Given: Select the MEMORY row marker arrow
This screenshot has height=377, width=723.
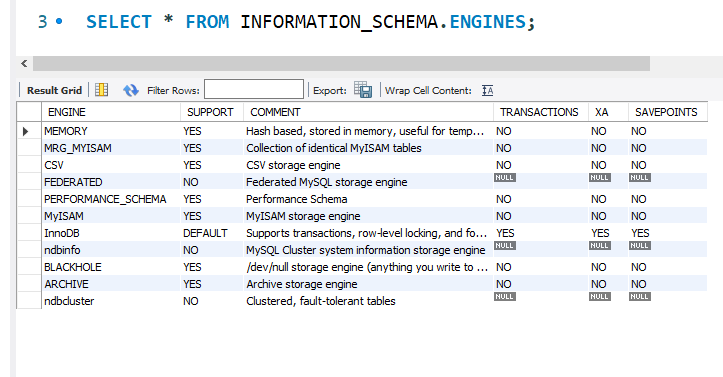Looking at the screenshot, I should coord(26,131).
